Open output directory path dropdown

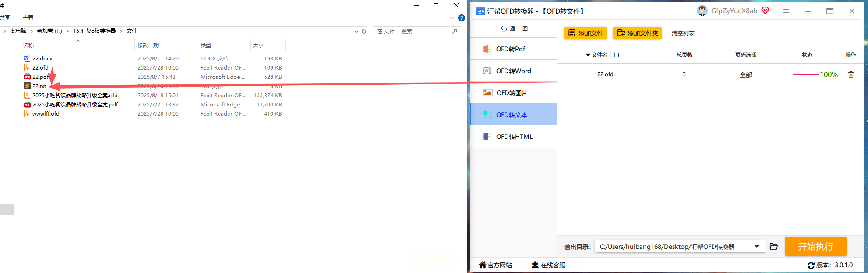click(757, 247)
